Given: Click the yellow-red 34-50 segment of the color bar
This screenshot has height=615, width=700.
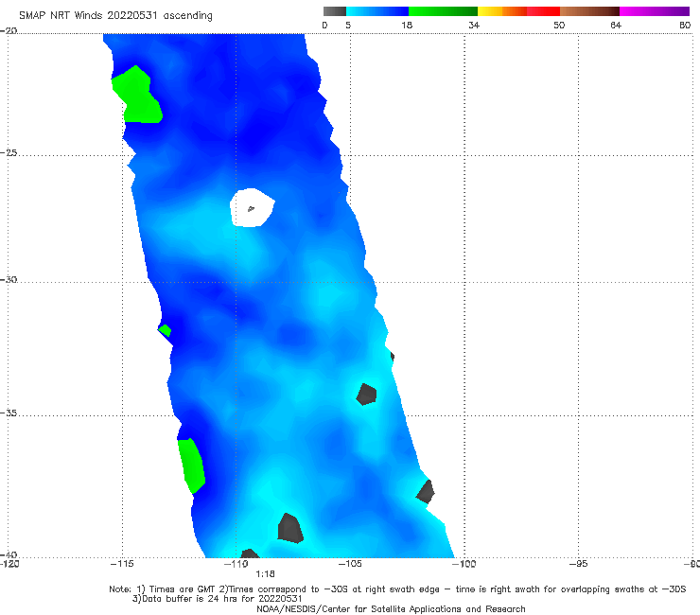Looking at the screenshot, I should click(518, 11).
